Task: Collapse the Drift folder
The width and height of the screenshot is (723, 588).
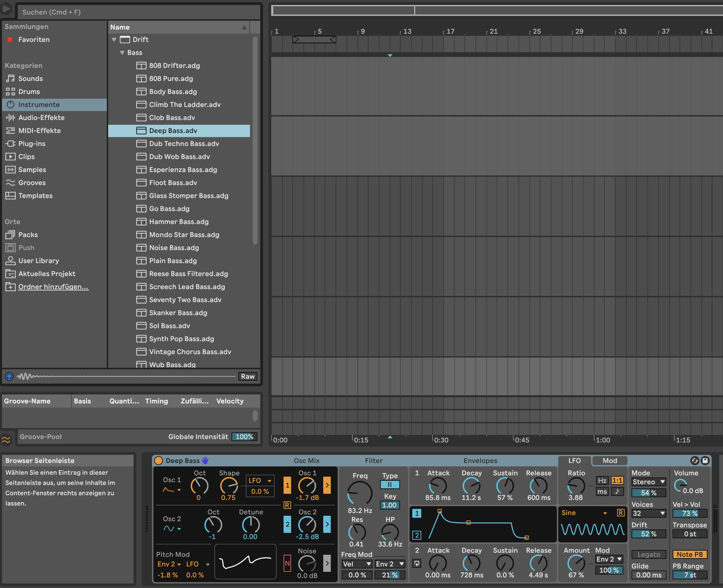Action: click(114, 40)
